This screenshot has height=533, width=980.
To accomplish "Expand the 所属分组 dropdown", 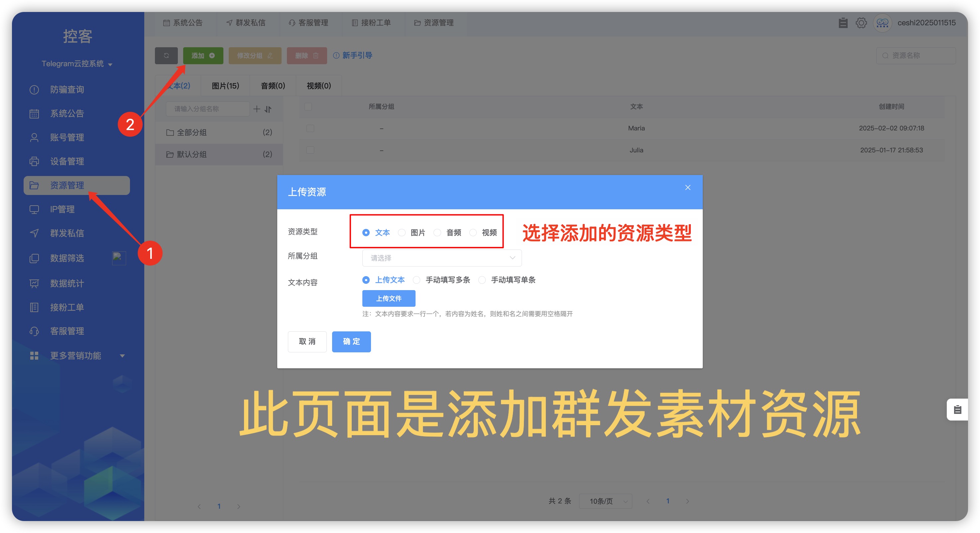I will point(441,258).
